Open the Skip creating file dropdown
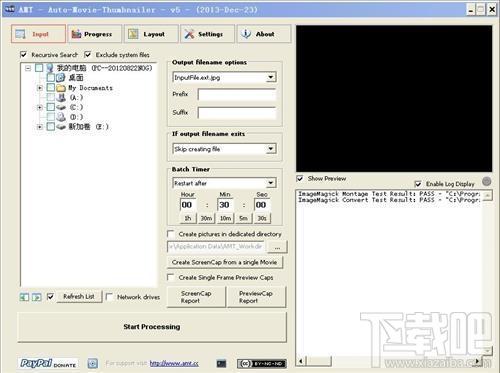Image resolution: width=500 pixels, height=373 pixels. [271, 149]
